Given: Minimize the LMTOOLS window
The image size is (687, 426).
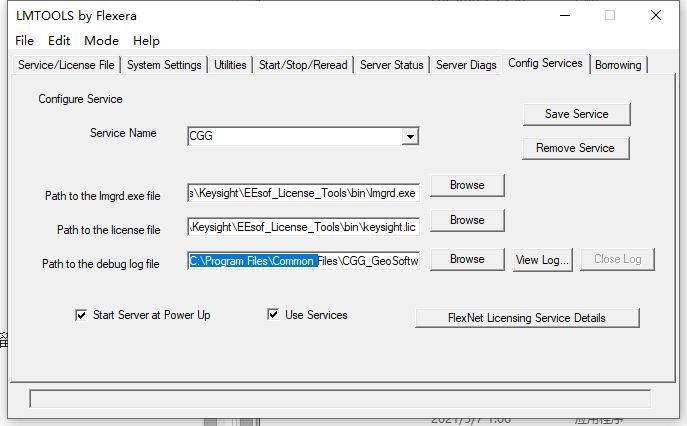Looking at the screenshot, I should tap(565, 15).
